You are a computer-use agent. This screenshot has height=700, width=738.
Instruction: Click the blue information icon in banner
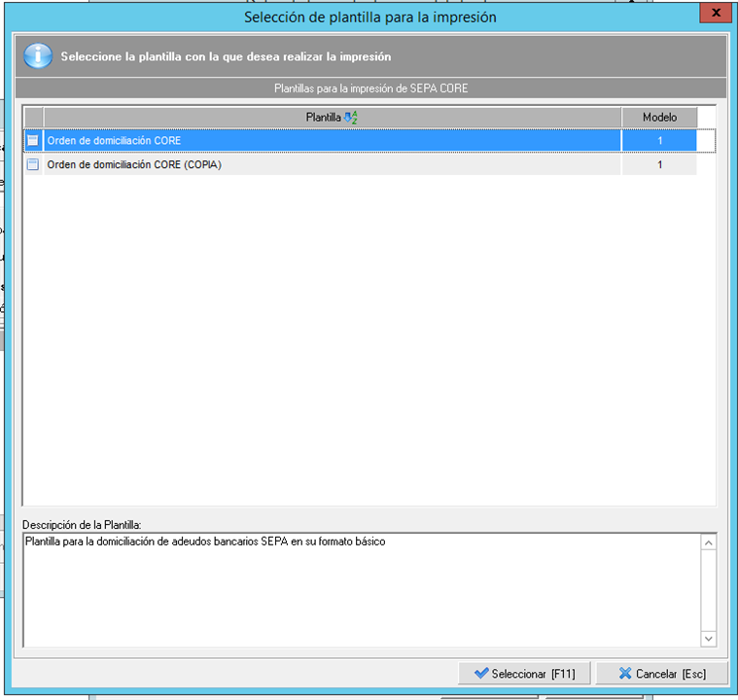click(x=38, y=56)
